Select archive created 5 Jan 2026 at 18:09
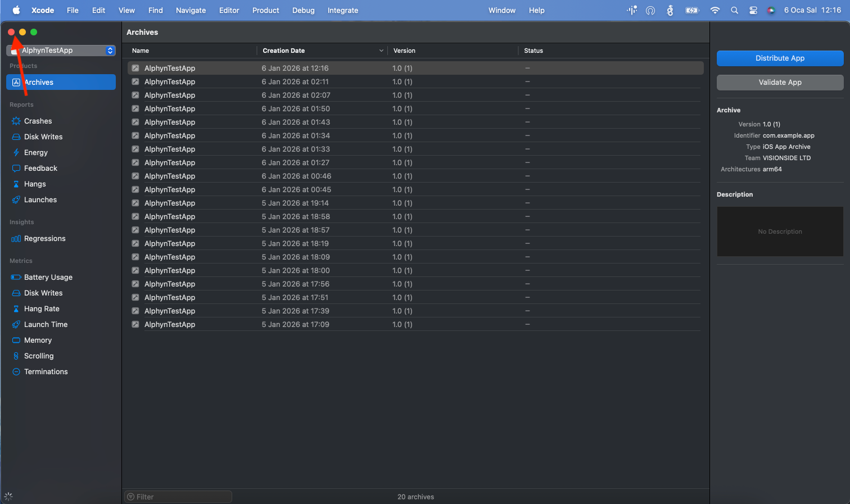The width and height of the screenshot is (850, 504). pyautogui.click(x=415, y=257)
